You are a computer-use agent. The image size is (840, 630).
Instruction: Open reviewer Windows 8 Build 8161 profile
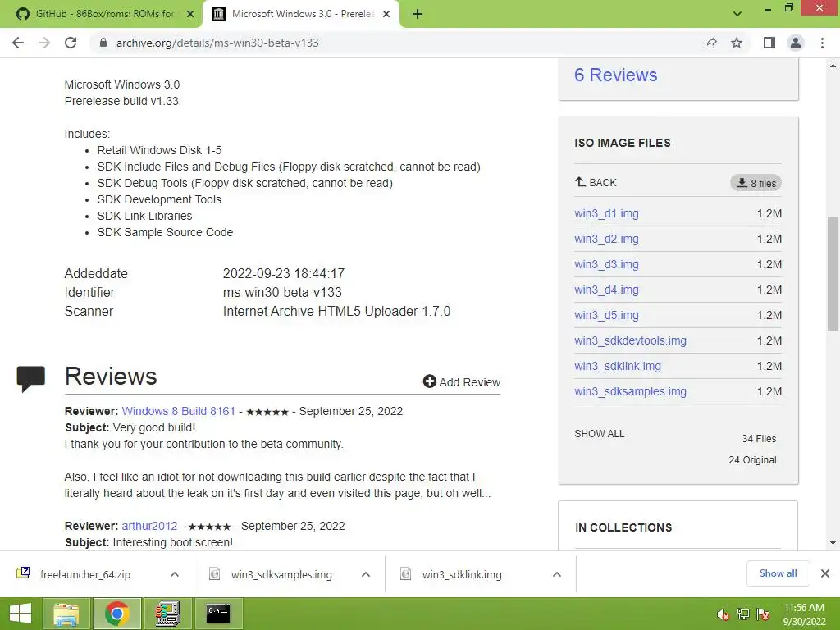pyautogui.click(x=178, y=411)
